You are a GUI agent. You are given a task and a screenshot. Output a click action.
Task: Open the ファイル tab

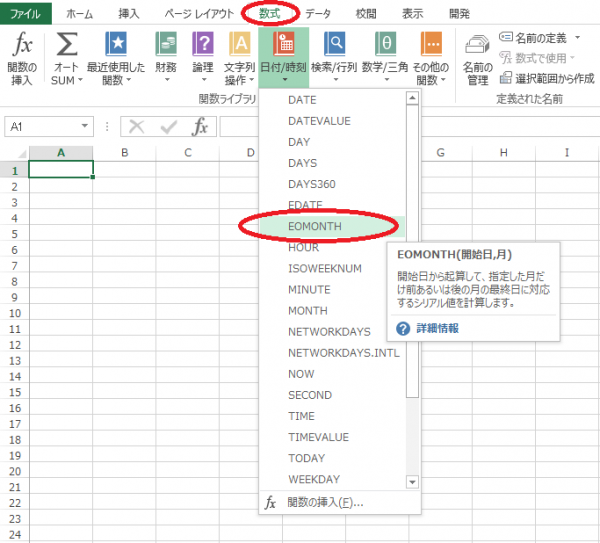tap(26, 14)
